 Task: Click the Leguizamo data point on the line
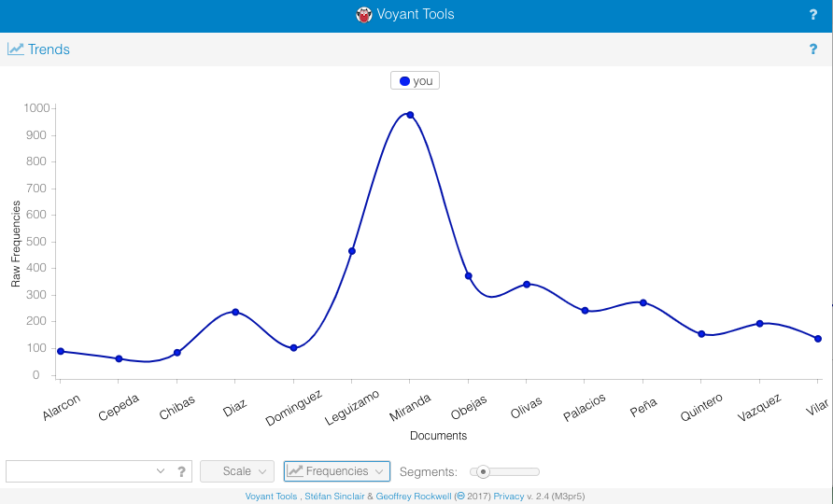[352, 251]
